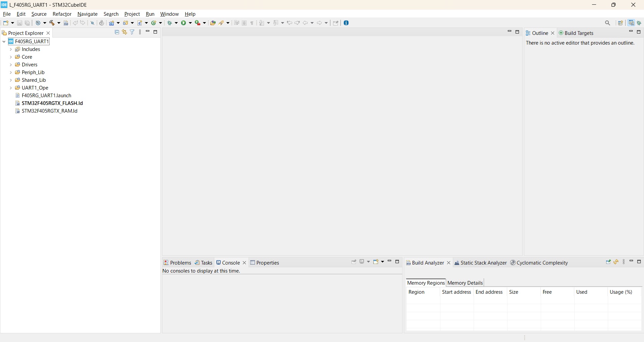Switch to the Static Stack Analyzer tab
The width and height of the screenshot is (644, 342).
481,263
